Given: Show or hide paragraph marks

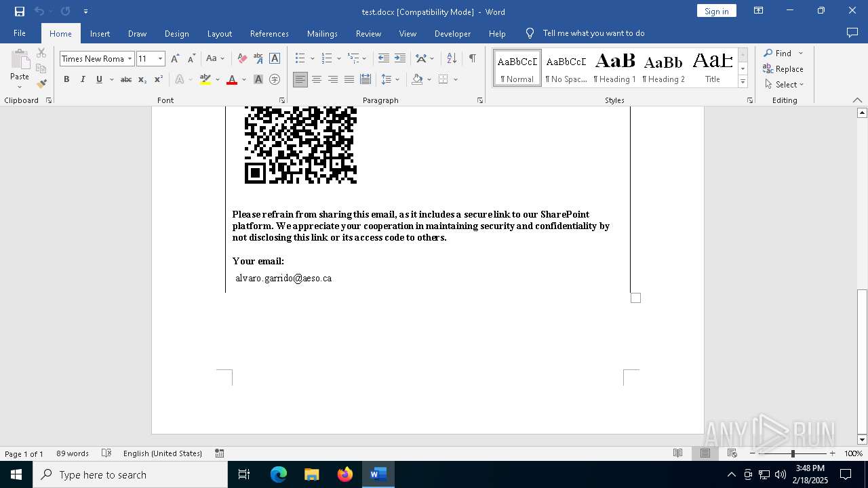Looking at the screenshot, I should [472, 58].
